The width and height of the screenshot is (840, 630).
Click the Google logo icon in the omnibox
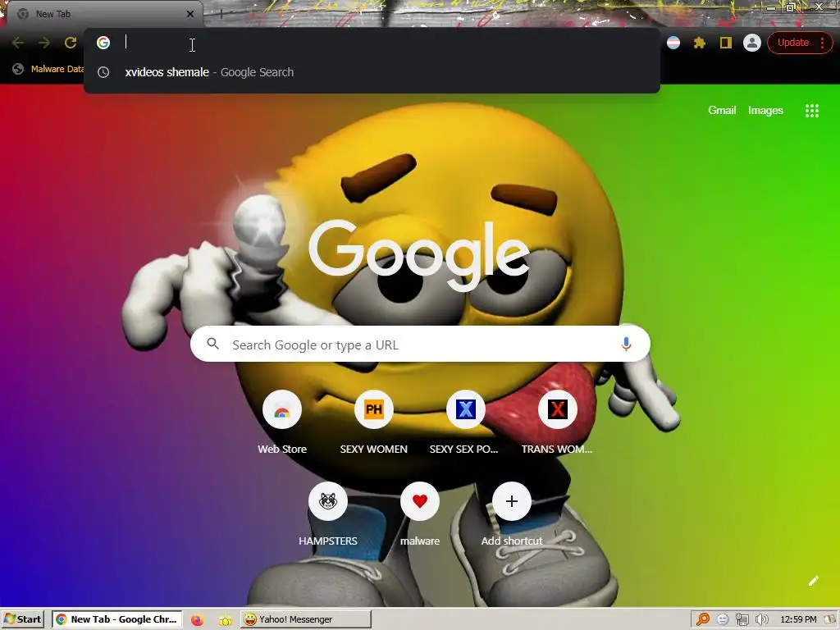click(103, 43)
